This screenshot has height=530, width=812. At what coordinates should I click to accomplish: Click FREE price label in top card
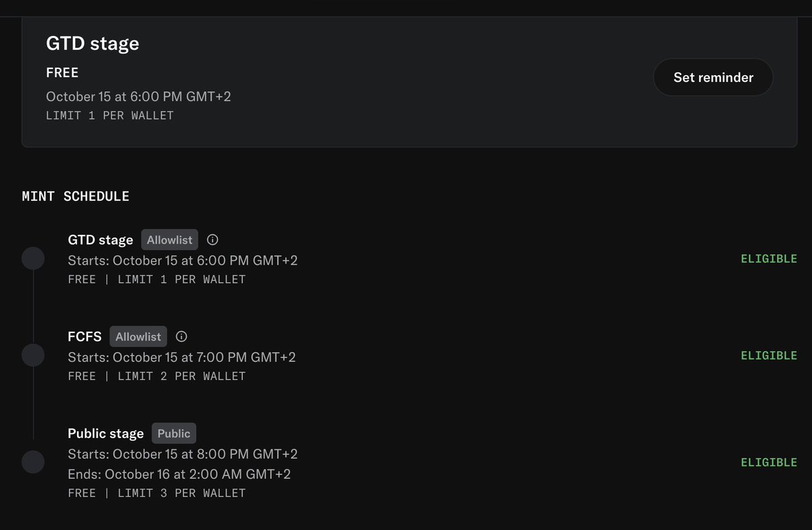(62, 72)
